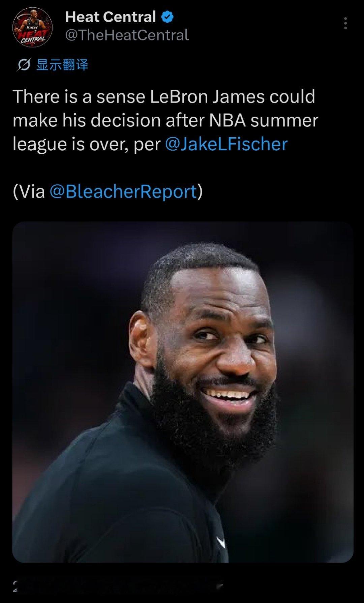Click the '(Via' text before BleacherReport

point(29,191)
